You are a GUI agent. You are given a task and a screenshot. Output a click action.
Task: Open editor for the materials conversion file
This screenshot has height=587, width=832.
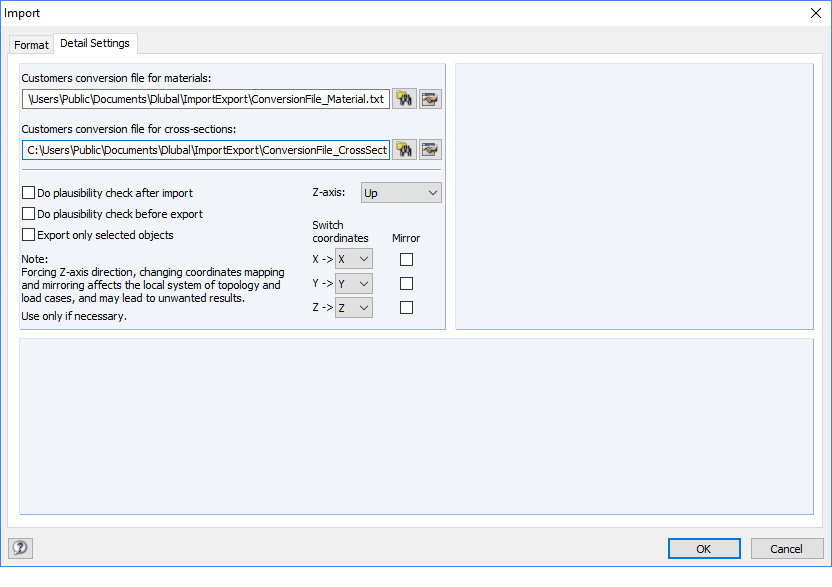click(429, 99)
